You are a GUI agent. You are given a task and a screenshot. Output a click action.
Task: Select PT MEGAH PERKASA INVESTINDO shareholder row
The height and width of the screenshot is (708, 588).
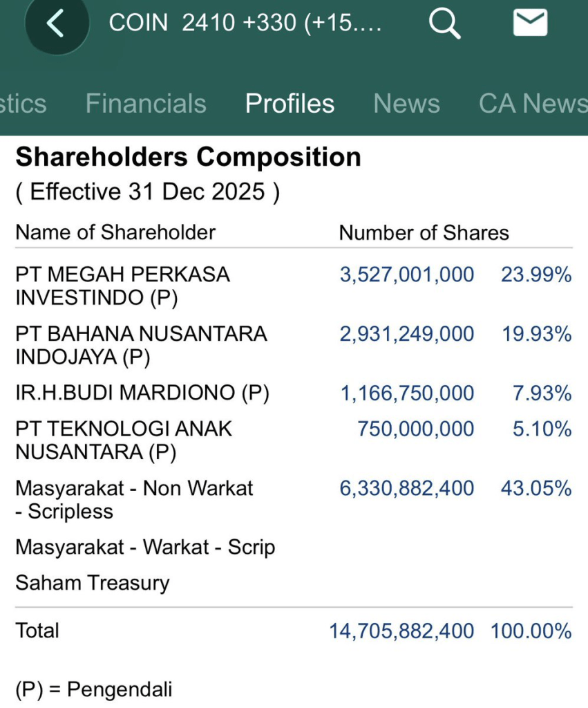coord(122,286)
